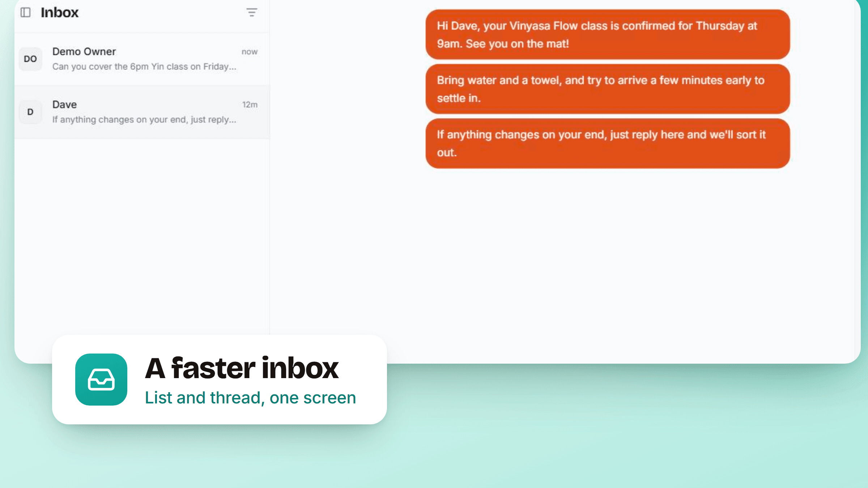Click message "If anything changes on your end" bubble
The height and width of the screenshot is (488, 868).
point(608,144)
